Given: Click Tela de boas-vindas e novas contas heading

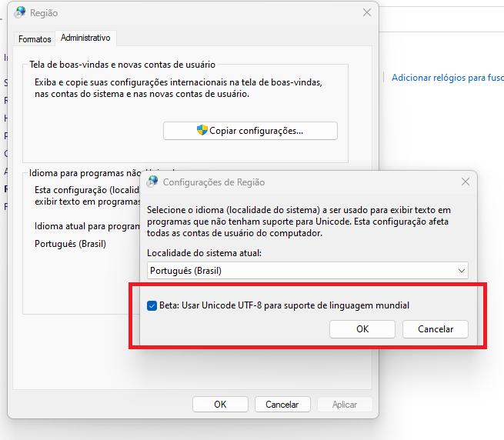Looking at the screenshot, I should 122,65.
